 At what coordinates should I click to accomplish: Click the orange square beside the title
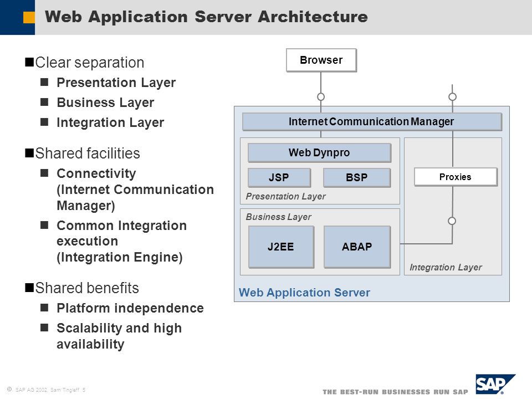pos(29,18)
